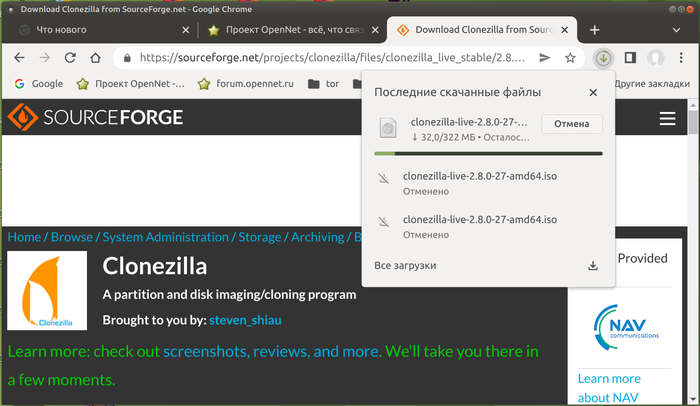Cancel download with Отмена button

point(572,124)
